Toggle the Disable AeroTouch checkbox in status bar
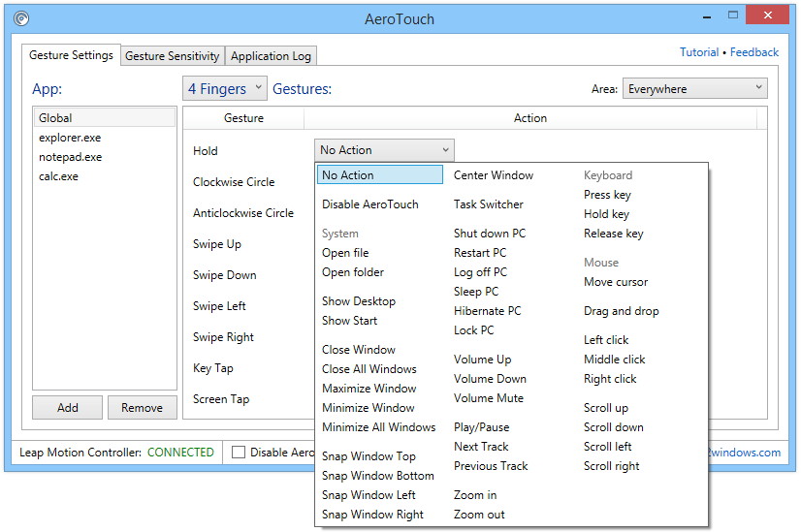This screenshot has width=801, height=532. pyautogui.click(x=238, y=453)
